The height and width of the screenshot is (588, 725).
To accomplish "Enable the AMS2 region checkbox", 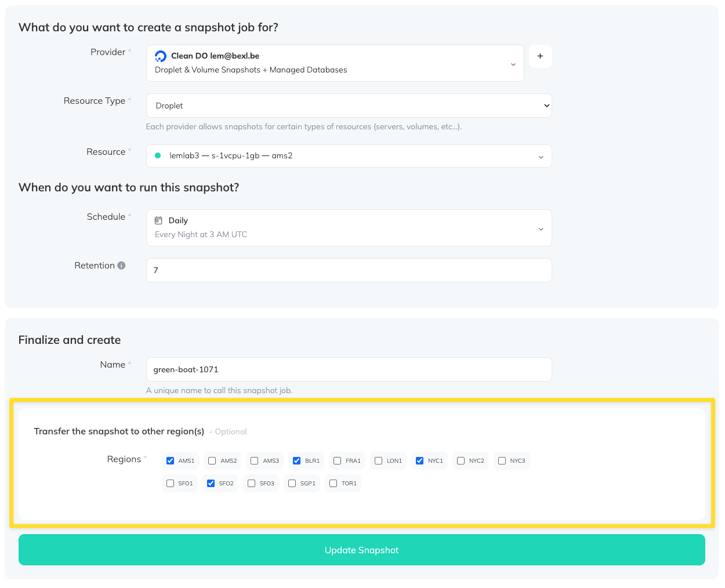I will pyautogui.click(x=212, y=460).
